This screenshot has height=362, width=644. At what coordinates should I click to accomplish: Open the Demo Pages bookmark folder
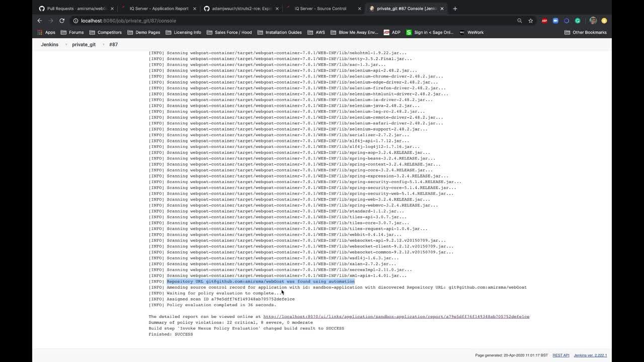click(x=144, y=32)
